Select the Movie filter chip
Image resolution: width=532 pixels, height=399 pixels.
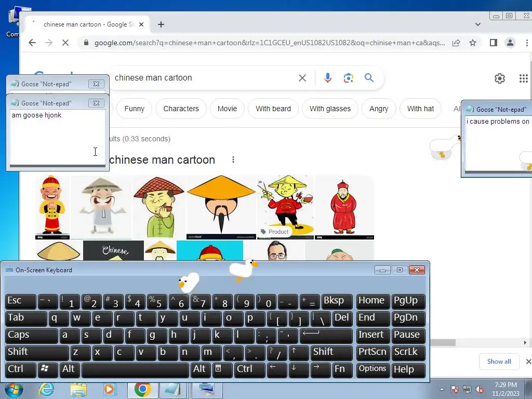pyautogui.click(x=228, y=109)
